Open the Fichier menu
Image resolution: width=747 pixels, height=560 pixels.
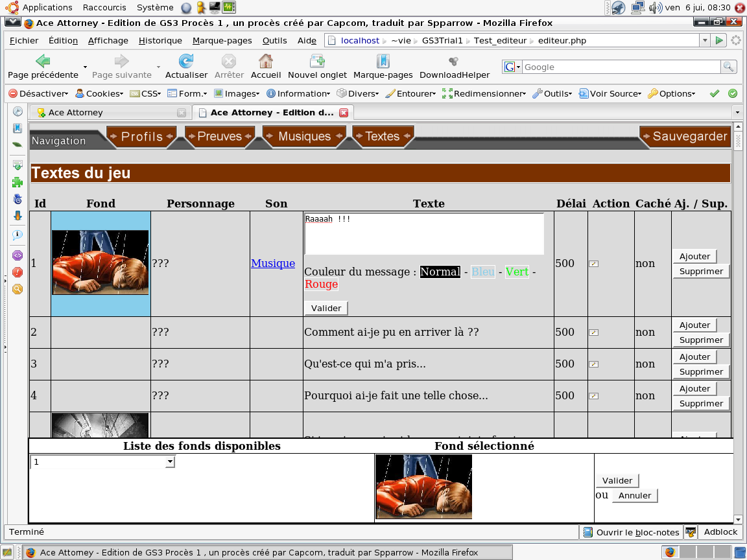[24, 40]
